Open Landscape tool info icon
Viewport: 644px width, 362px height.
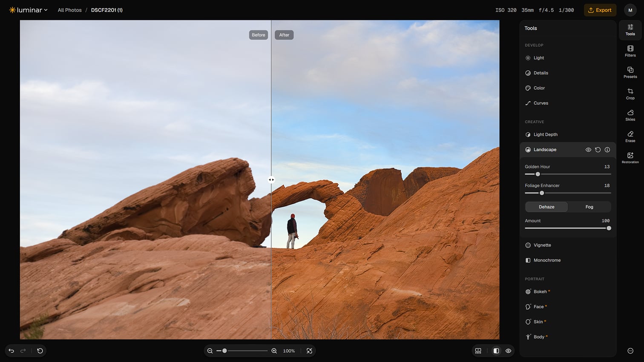coord(607,150)
